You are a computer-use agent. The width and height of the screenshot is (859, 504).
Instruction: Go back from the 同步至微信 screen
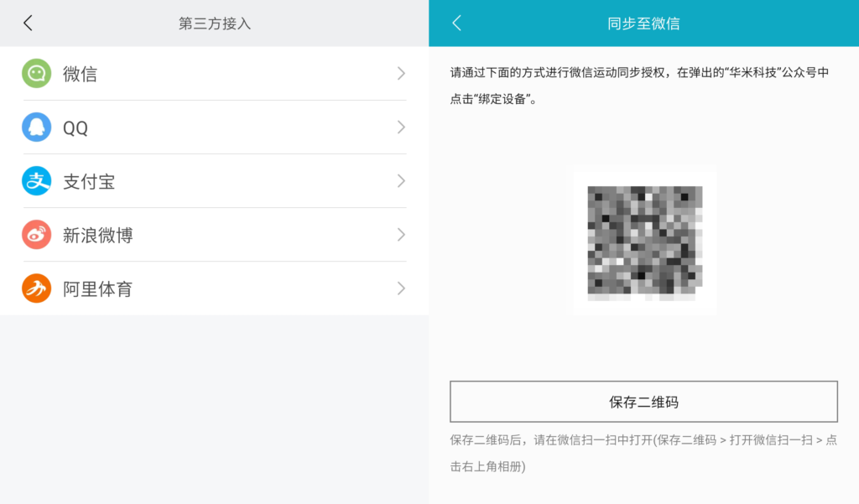pyautogui.click(x=457, y=23)
